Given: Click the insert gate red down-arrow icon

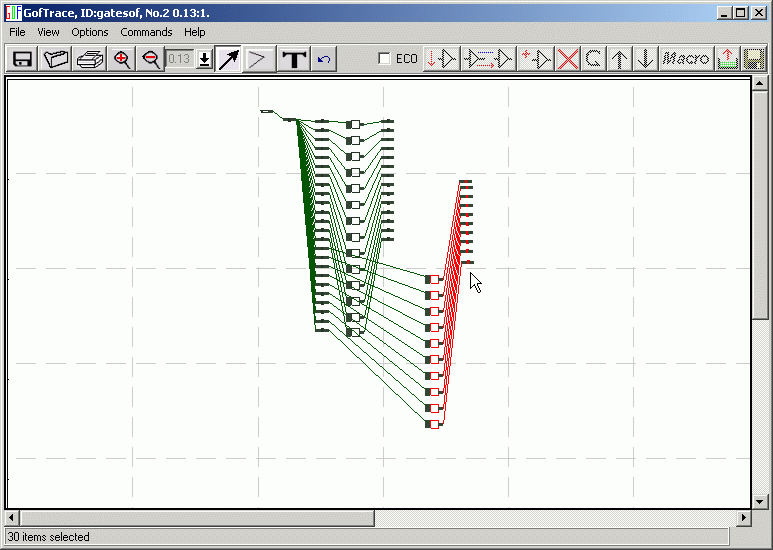Looking at the screenshot, I should tap(442, 59).
